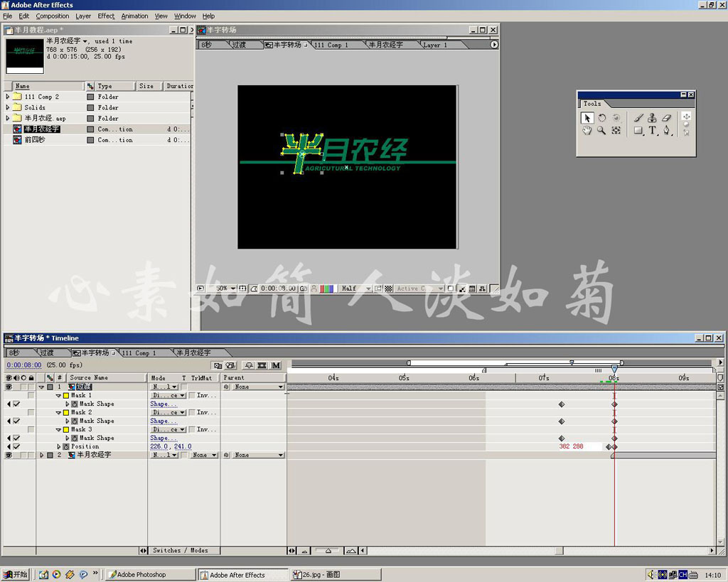Toggle keyframe checkbox for Mask 2 Shape

pyautogui.click(x=17, y=421)
